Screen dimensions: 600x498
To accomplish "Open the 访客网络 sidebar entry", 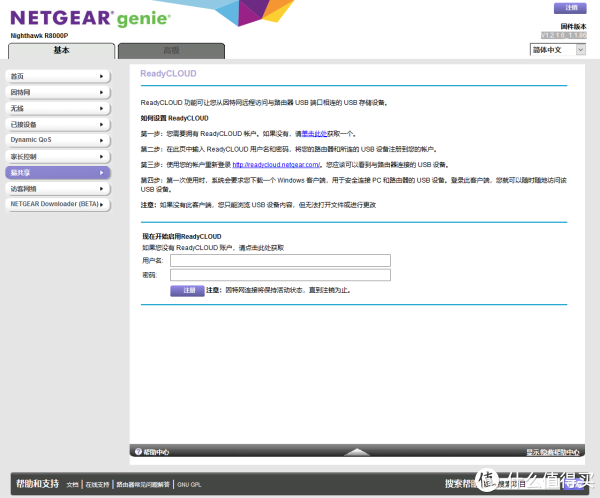I will pyautogui.click(x=58, y=189).
